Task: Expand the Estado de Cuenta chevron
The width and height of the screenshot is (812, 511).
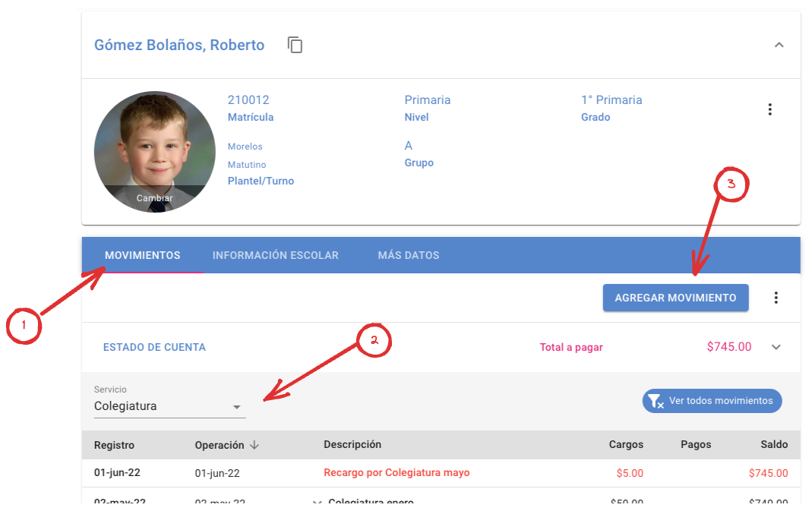Action: click(x=776, y=347)
